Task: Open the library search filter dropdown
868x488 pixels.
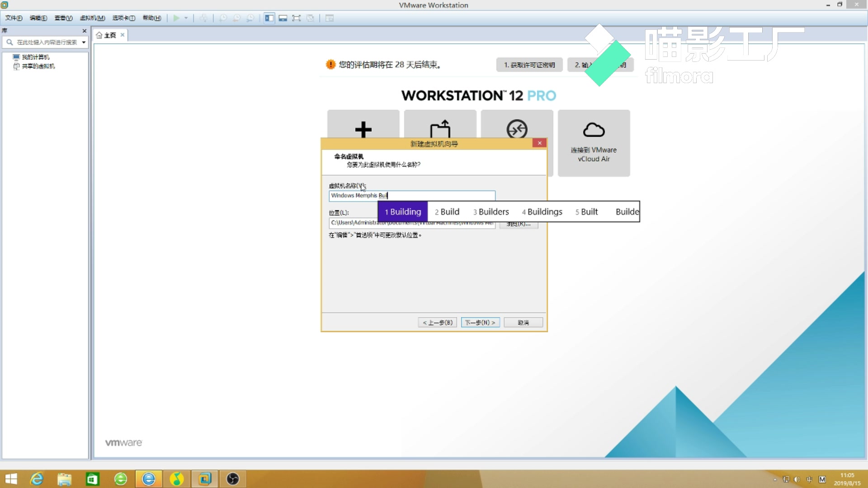Action: tap(83, 42)
